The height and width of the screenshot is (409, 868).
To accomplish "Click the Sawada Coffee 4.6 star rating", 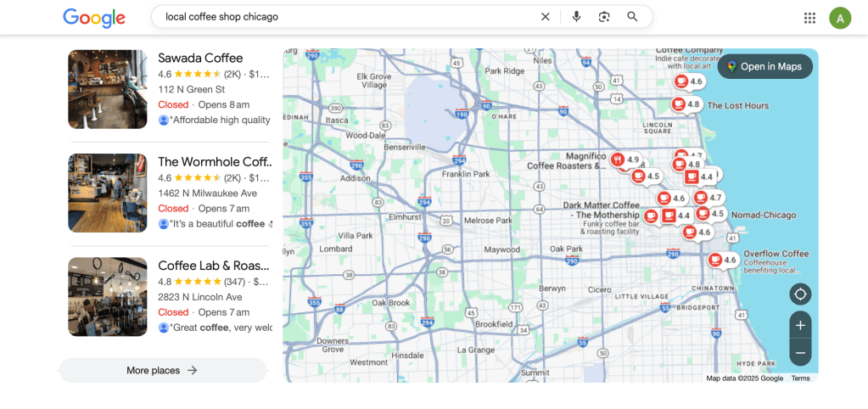I will (189, 74).
